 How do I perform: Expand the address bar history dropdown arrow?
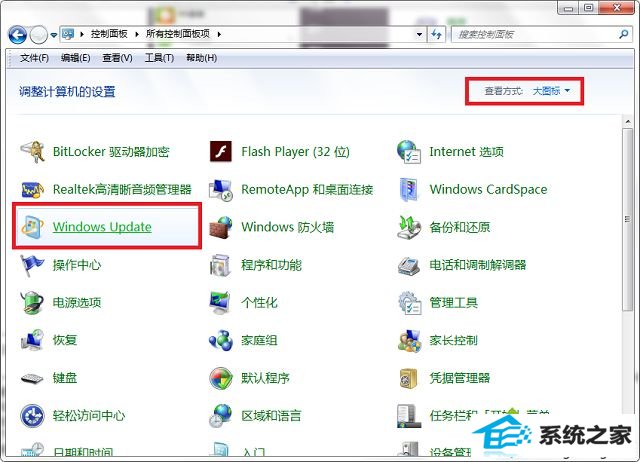pos(419,34)
